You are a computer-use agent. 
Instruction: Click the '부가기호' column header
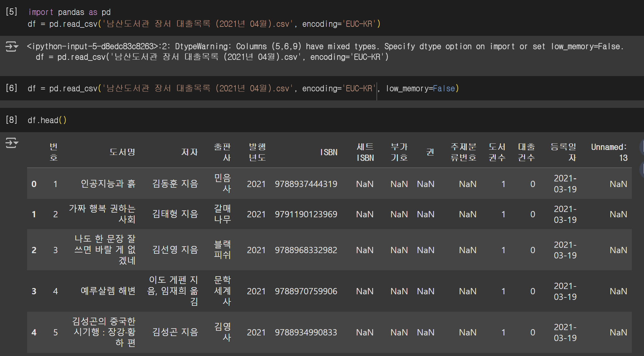point(399,152)
